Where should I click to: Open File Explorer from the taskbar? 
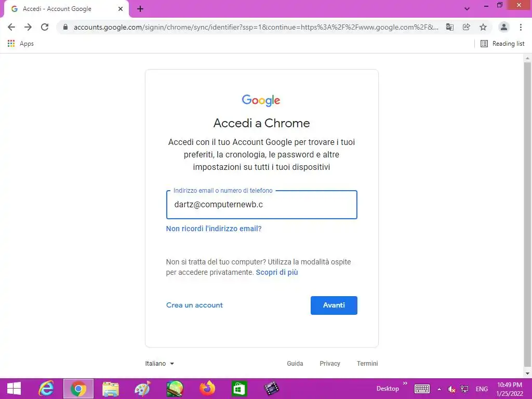pos(111,389)
